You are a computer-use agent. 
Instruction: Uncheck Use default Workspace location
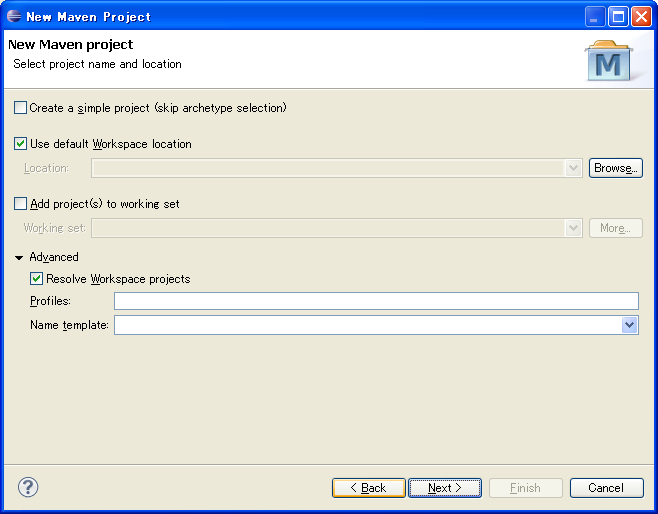(x=20, y=144)
